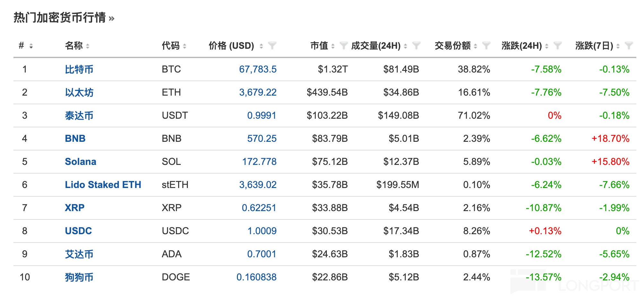This screenshot has height=299, width=644.
Task: Toggle sorting on the 代码 column arrows
Action: (184, 46)
